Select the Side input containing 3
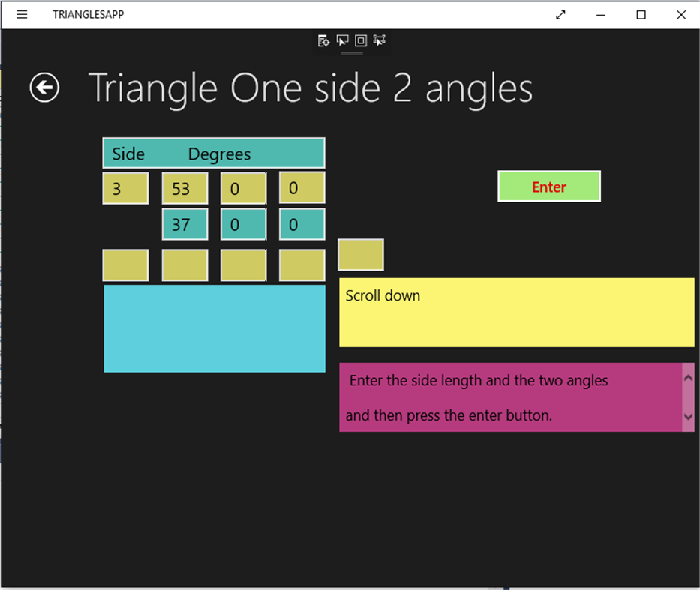The width and height of the screenshot is (700, 590). [x=125, y=188]
